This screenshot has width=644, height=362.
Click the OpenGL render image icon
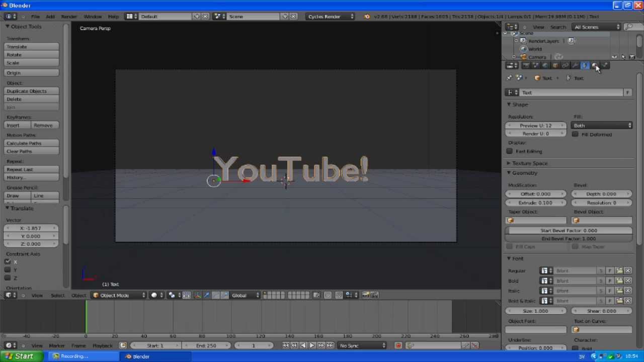pyautogui.click(x=366, y=295)
